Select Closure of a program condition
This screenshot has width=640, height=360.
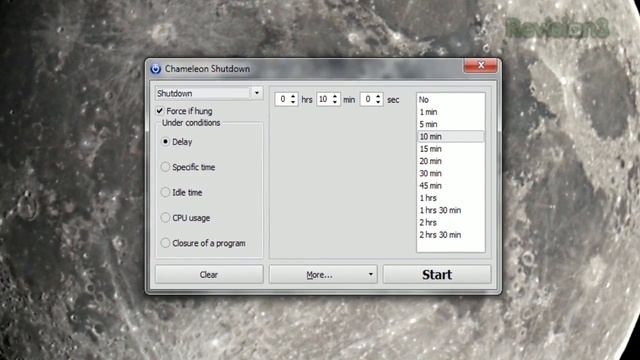coord(165,243)
